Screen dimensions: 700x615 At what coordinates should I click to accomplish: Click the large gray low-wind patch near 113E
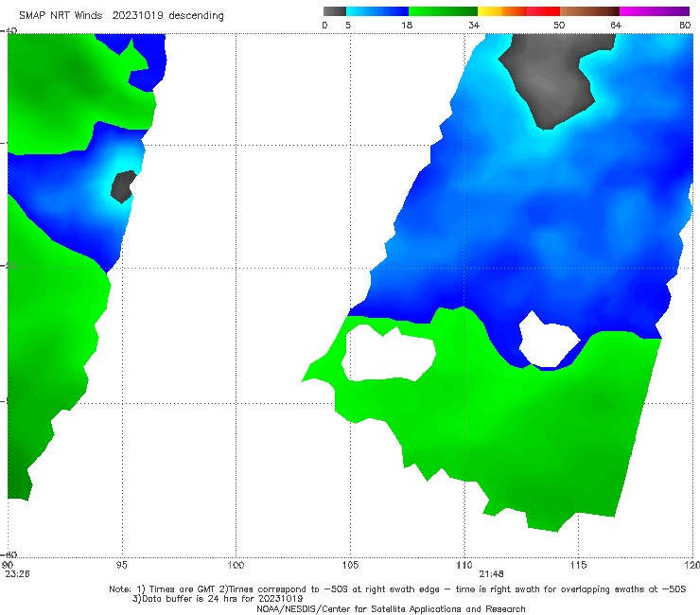[x=552, y=80]
